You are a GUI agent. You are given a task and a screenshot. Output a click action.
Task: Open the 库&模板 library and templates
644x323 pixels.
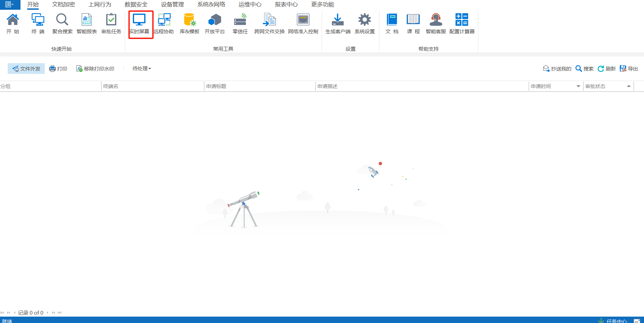click(190, 24)
